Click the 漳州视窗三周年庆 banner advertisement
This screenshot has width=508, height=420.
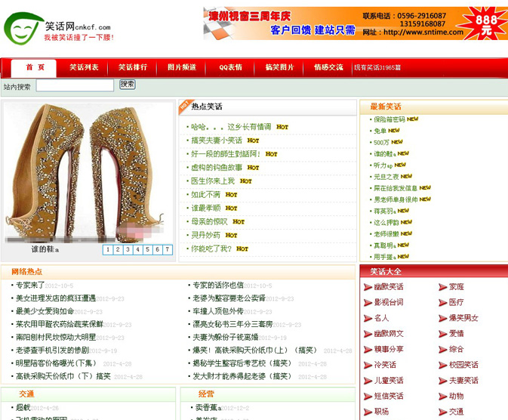(355, 24)
